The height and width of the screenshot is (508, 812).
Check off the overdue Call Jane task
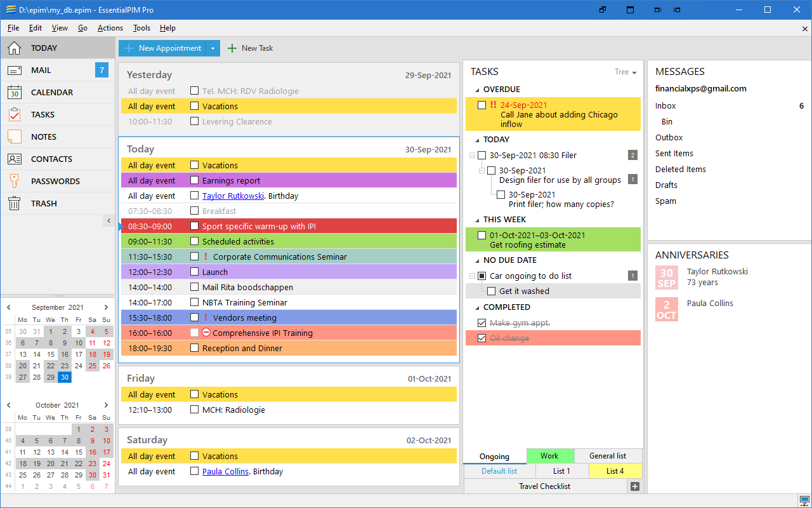[x=481, y=105]
